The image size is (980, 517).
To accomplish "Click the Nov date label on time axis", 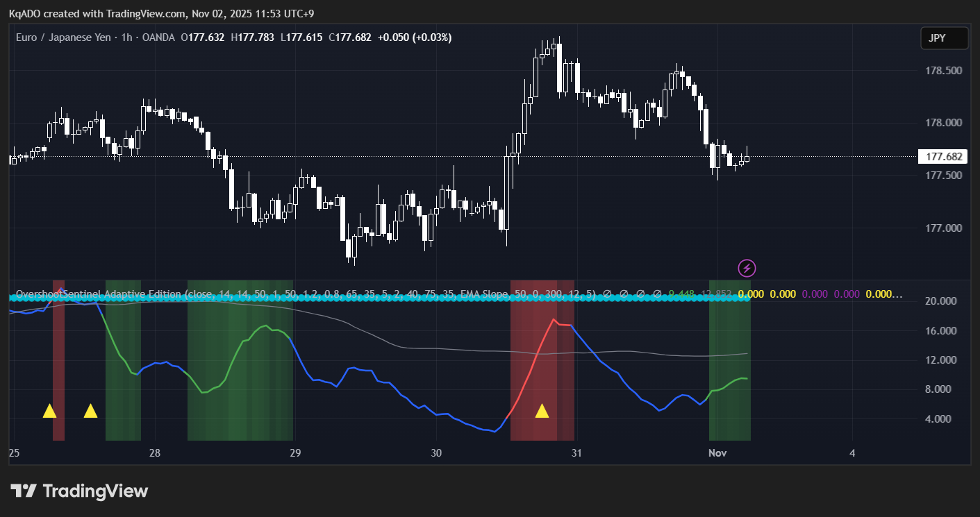I will tap(717, 453).
